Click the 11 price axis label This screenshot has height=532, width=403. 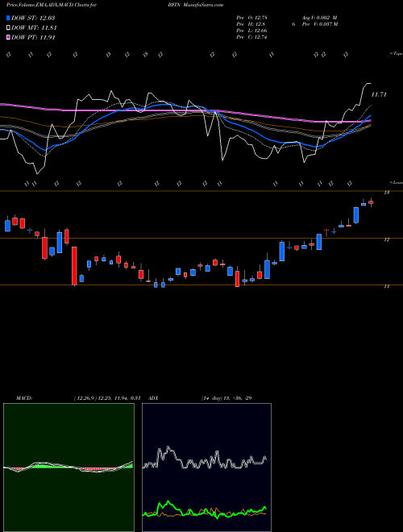point(386,287)
